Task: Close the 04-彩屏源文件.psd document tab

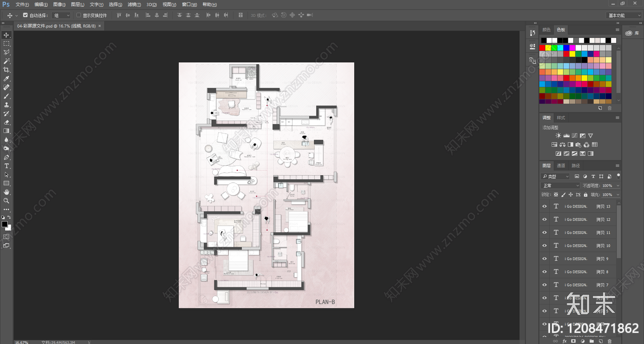Action: [x=100, y=26]
